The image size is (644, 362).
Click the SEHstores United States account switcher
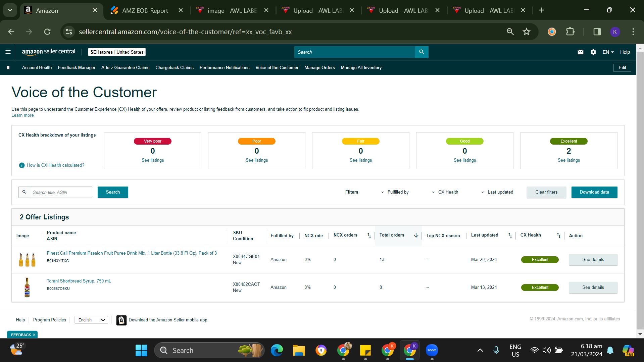[117, 52]
